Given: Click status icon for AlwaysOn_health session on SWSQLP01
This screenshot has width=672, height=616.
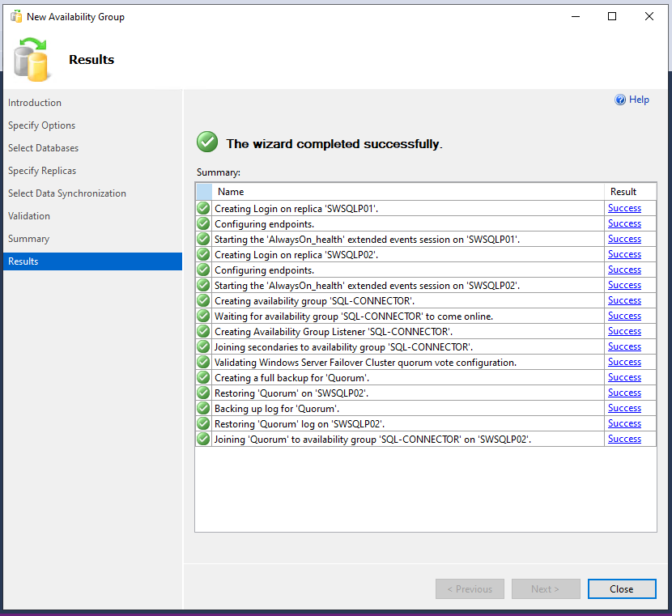Looking at the screenshot, I should coord(203,239).
